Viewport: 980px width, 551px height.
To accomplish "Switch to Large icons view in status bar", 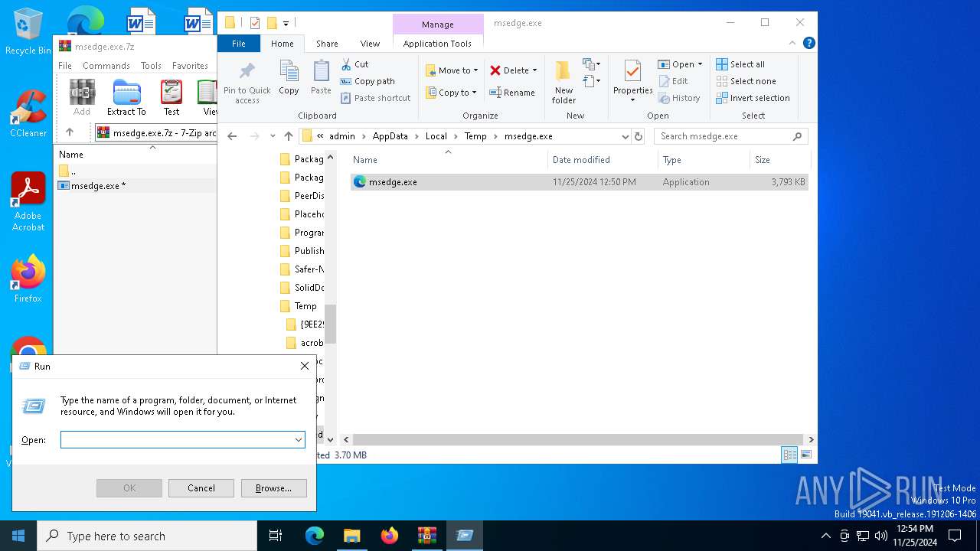I will (x=805, y=455).
